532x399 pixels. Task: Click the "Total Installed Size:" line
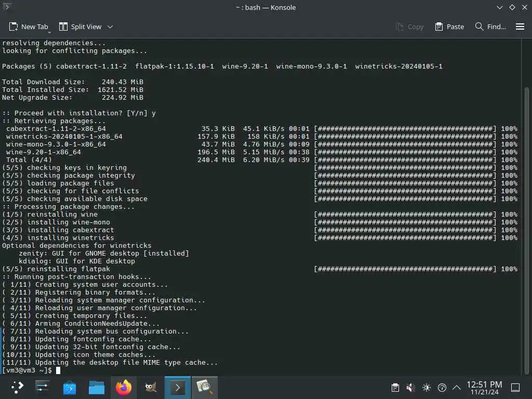[73, 89]
